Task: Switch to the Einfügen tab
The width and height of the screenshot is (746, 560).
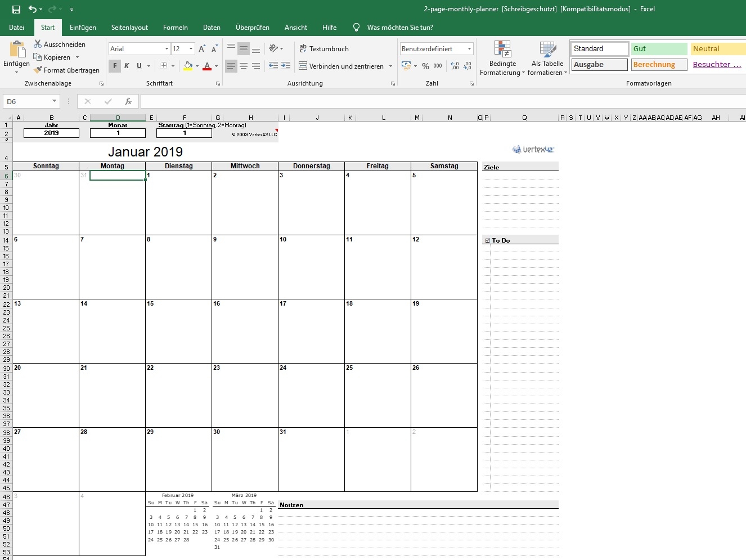Action: point(83,27)
